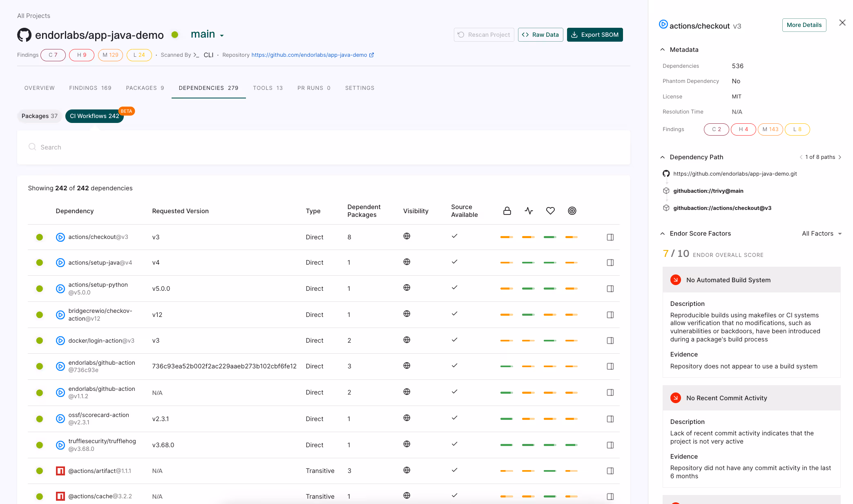Click GitHub action icon for trufflesecurity/trufflehog
The image size is (853, 504).
pos(60,445)
